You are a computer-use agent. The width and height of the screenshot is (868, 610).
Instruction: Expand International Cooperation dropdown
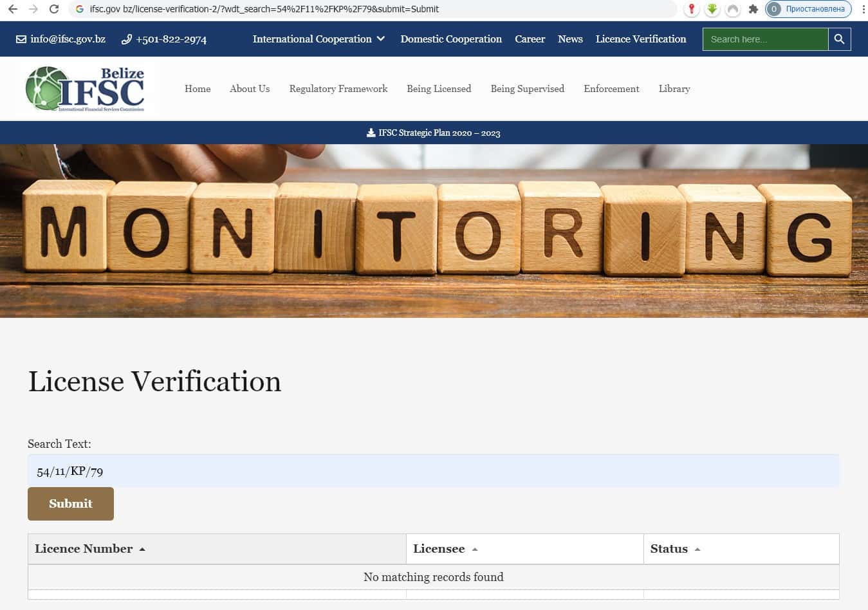[x=319, y=39]
